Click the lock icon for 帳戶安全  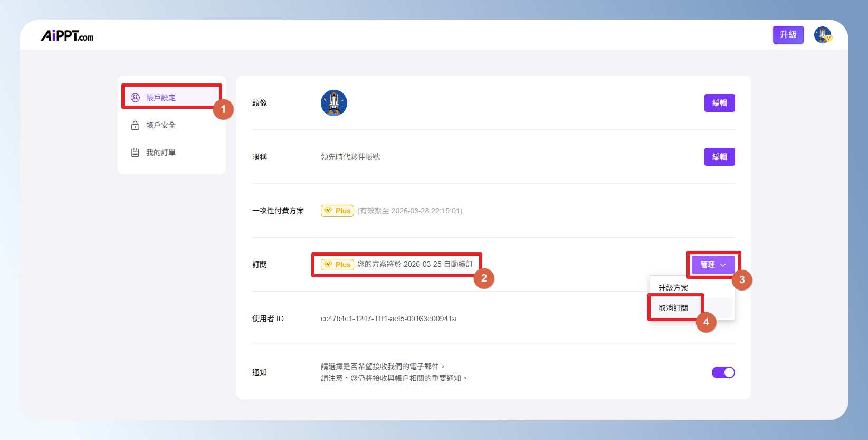click(135, 125)
